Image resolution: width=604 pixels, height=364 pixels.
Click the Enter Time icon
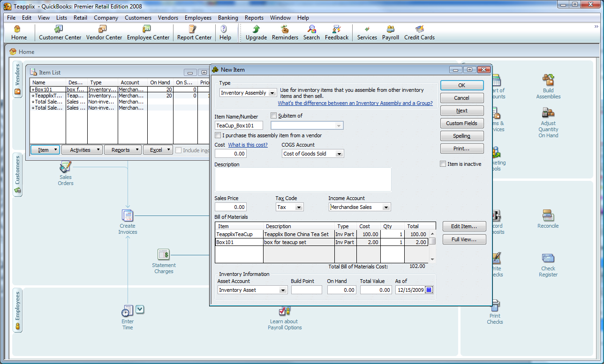128,318
